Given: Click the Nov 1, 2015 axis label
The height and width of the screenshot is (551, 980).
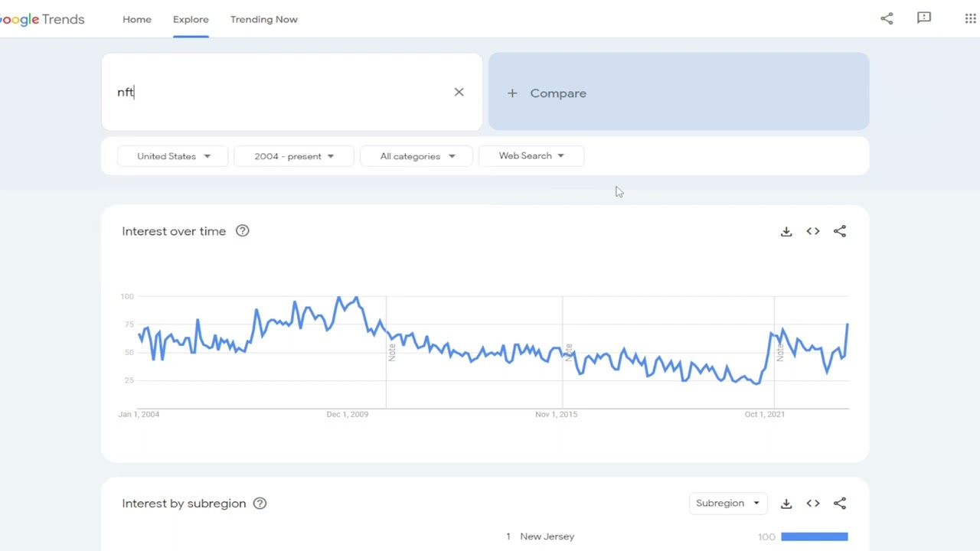Looking at the screenshot, I should tap(557, 414).
